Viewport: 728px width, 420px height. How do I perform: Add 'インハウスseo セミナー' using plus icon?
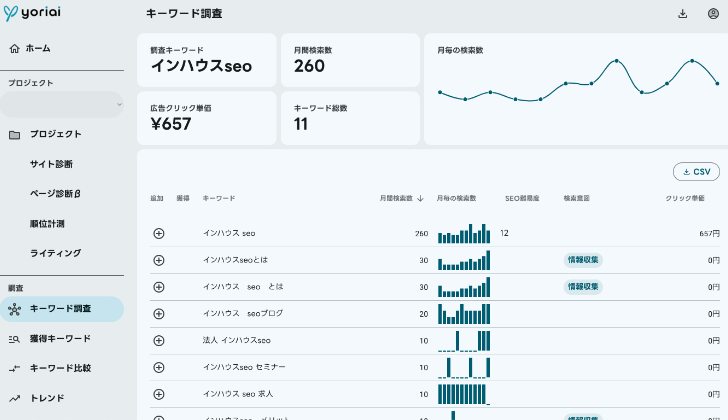[x=158, y=367]
